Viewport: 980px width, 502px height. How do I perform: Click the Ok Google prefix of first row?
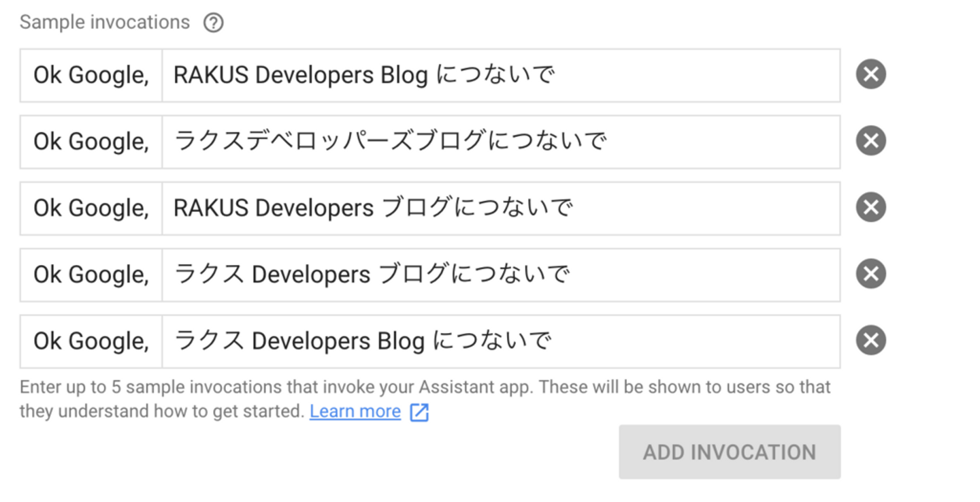pos(91,75)
